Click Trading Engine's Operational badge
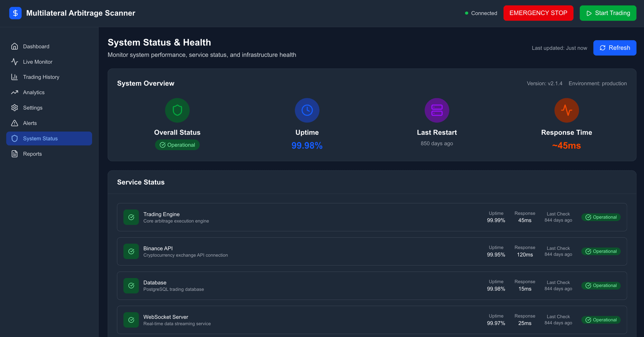Image resolution: width=644 pixels, height=337 pixels. pyautogui.click(x=601, y=217)
